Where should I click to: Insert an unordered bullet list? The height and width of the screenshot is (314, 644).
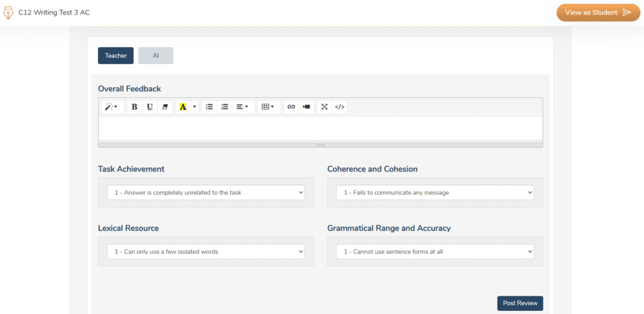pos(209,107)
